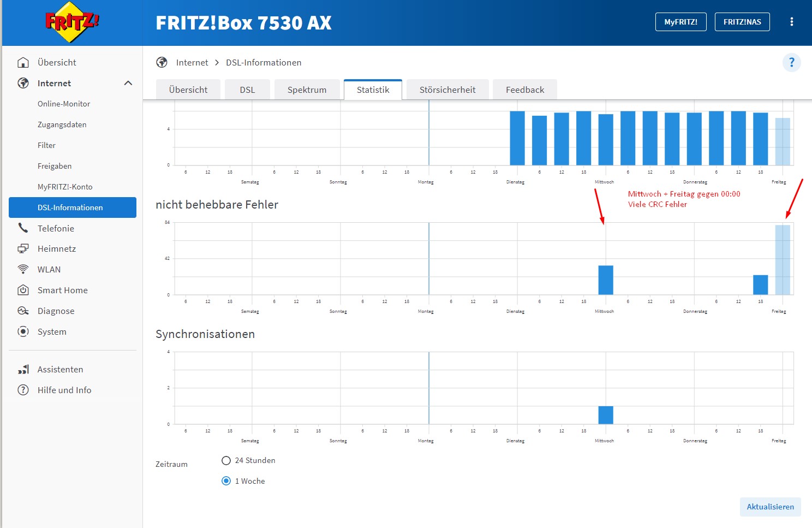Click DSL-Informationen in the breadcrumb
This screenshot has width=812, height=528.
(x=264, y=62)
